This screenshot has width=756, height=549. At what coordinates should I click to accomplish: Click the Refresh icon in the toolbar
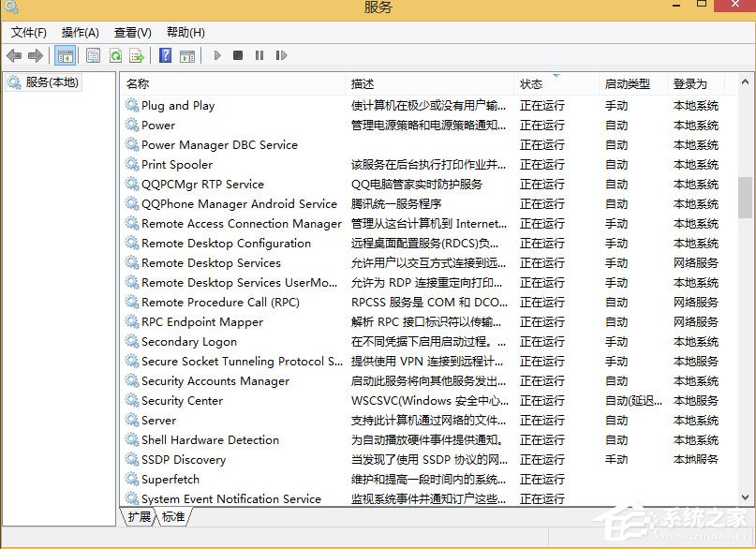pos(114,55)
